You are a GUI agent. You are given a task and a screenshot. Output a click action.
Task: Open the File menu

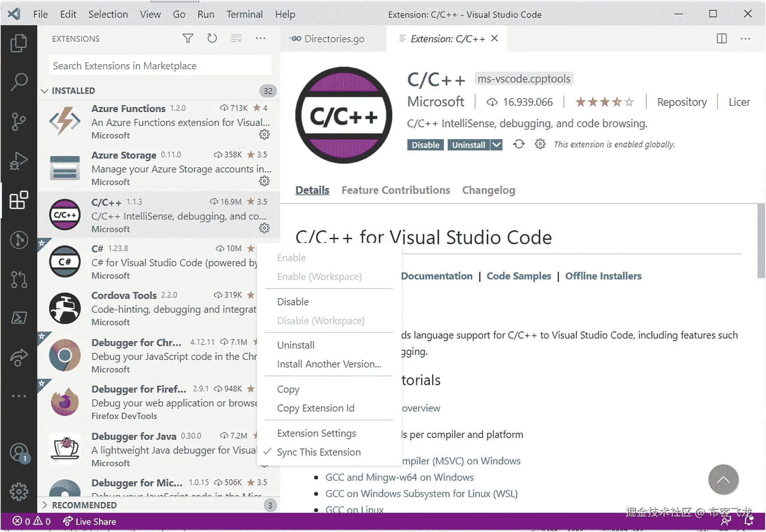pos(40,14)
